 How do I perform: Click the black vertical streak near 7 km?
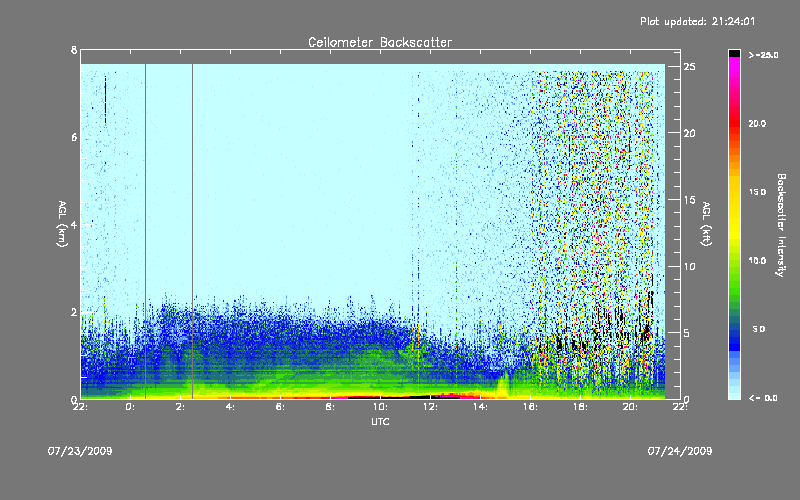[x=106, y=99]
